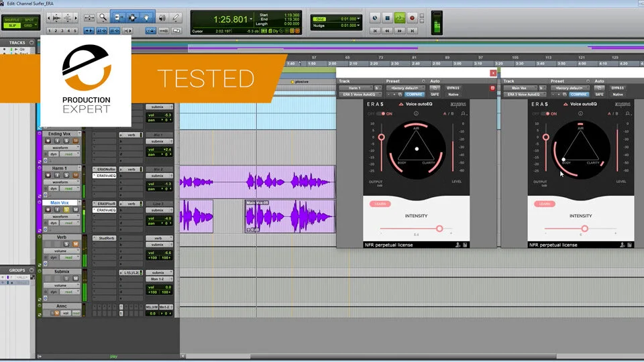Enable Slip edit mode
Screen dimensions: 644x362
click(x=12, y=25)
